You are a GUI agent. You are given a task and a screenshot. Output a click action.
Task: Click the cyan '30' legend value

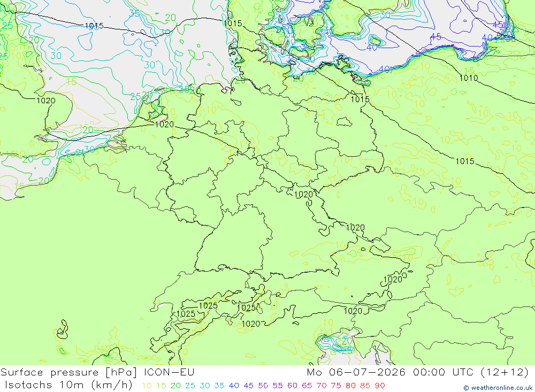click(x=205, y=386)
